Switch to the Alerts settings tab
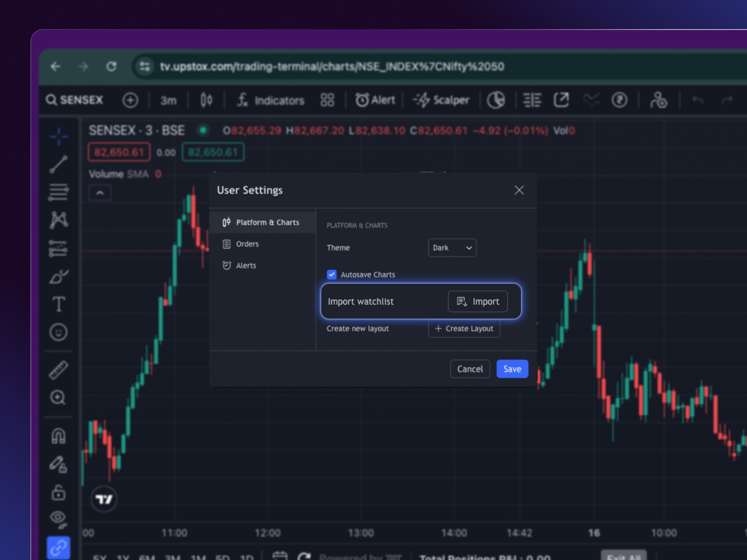The height and width of the screenshot is (560, 747). click(246, 266)
